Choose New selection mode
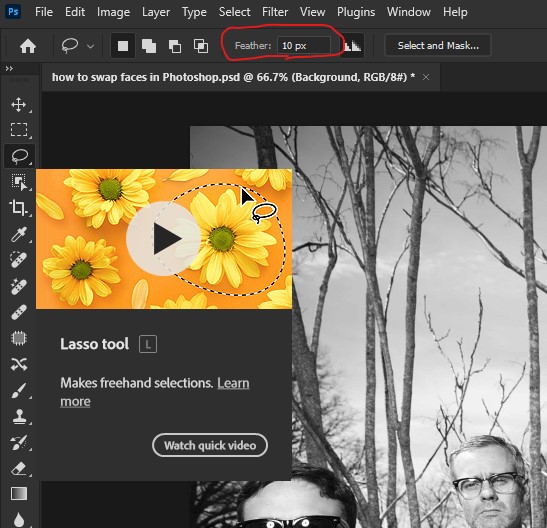547x528 pixels. coord(123,46)
